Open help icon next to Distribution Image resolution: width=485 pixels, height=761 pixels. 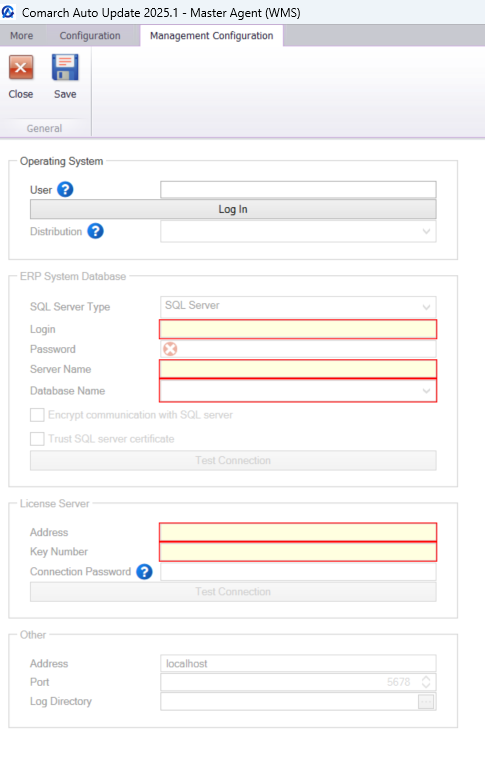point(95,231)
